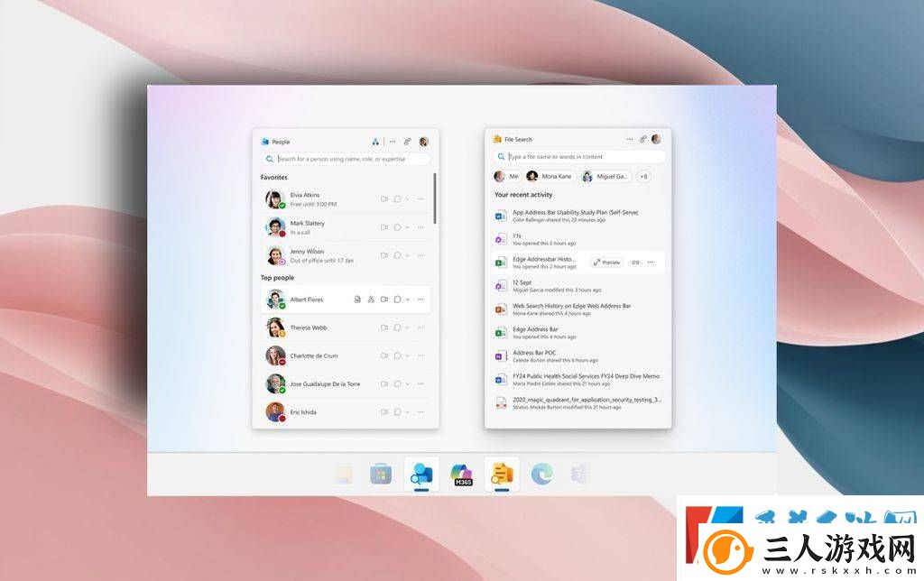Select Charlotte de Crum in Top people
This screenshot has height=581, width=924.
point(346,355)
